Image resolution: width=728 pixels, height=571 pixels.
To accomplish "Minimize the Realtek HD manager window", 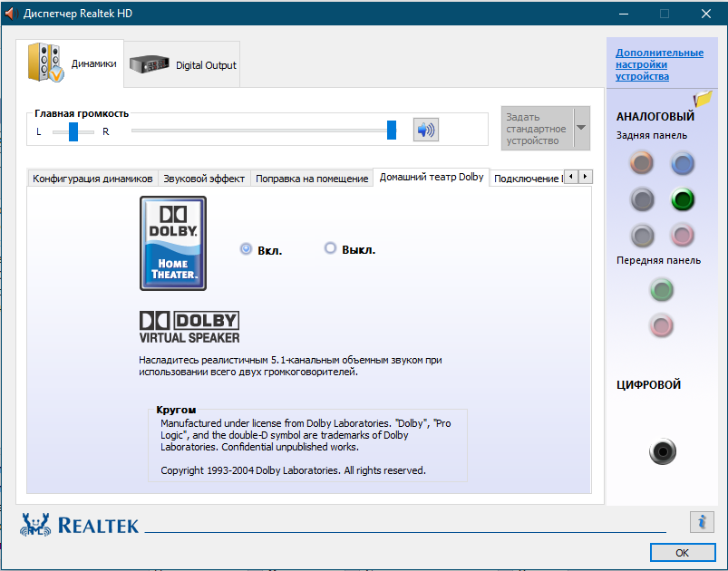I will (624, 14).
